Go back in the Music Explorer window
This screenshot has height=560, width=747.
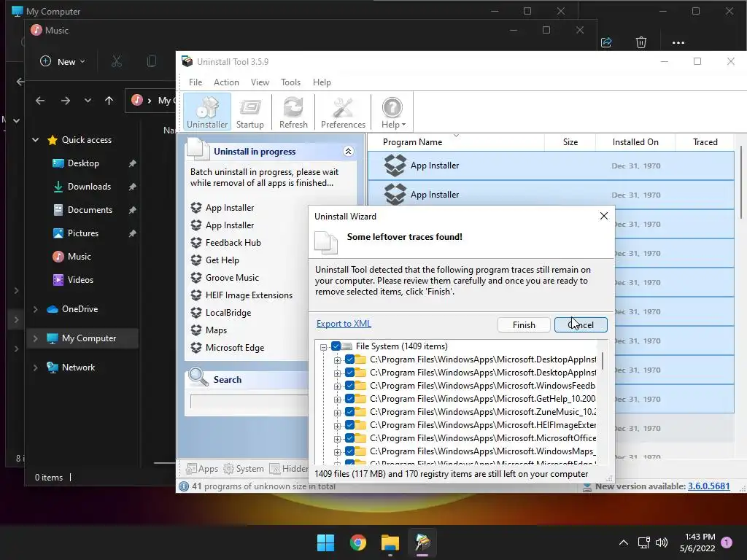40,101
